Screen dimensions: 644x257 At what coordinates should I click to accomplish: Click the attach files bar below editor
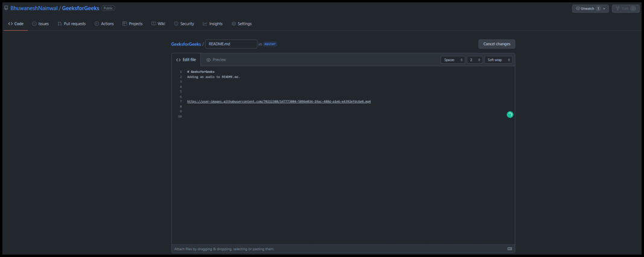[x=338, y=249]
